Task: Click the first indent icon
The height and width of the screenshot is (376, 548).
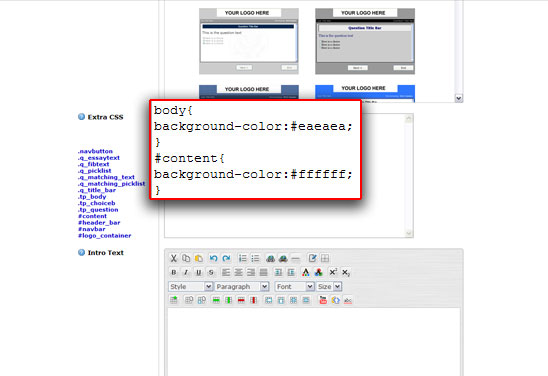Action: (x=278, y=273)
